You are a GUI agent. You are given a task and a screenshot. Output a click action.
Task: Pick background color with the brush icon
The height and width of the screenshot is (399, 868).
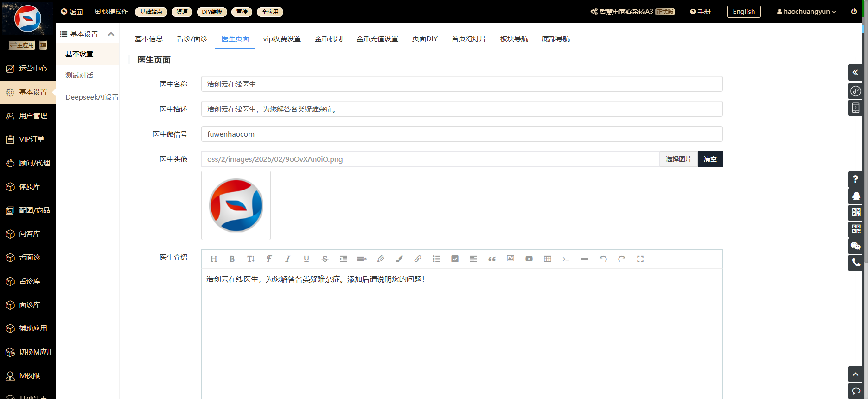pyautogui.click(x=399, y=259)
